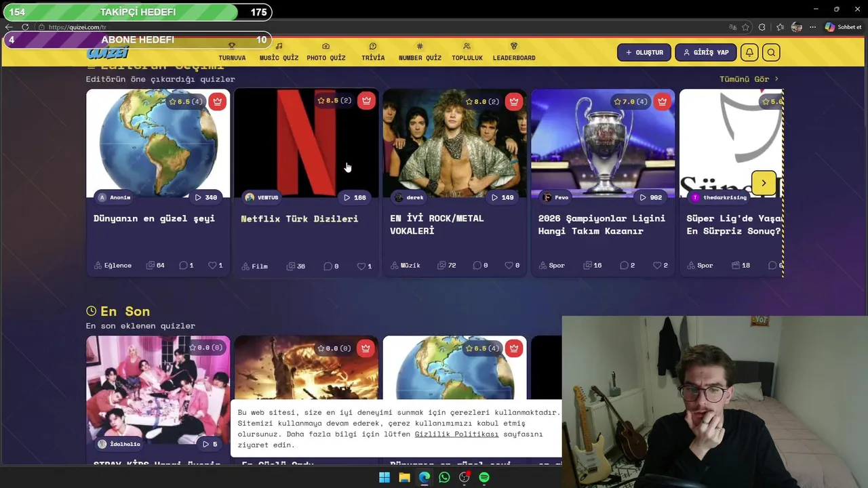Open Windows Start menu
This screenshot has width=868, height=488.
pos(384,477)
